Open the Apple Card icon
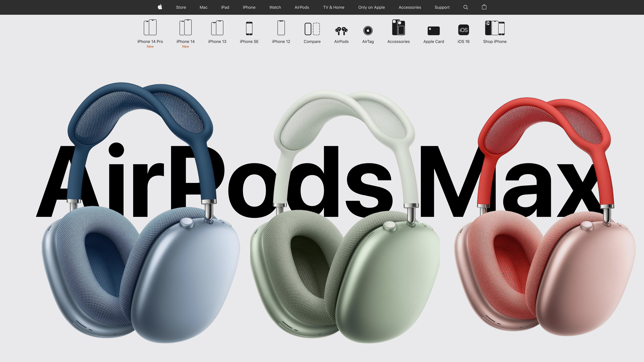The image size is (644, 362). pos(434,31)
